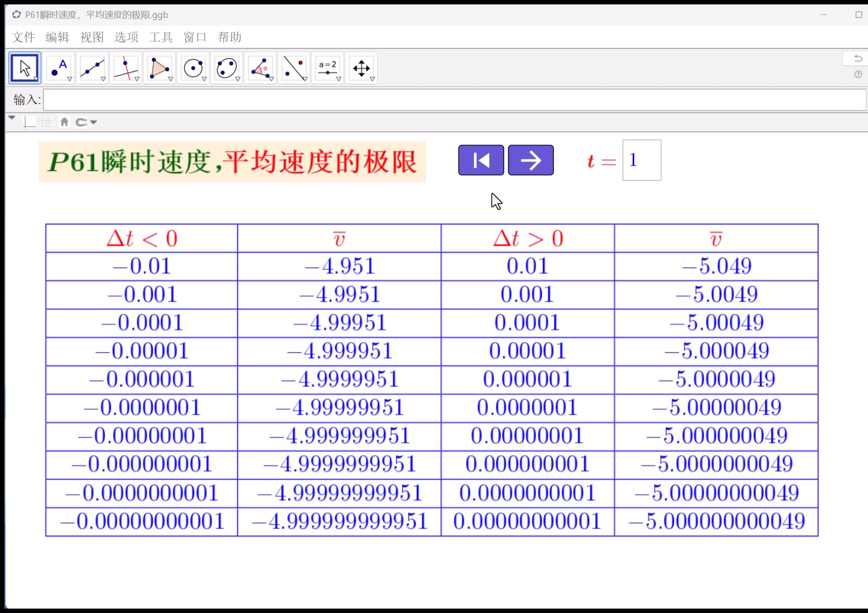Image resolution: width=868 pixels, height=613 pixels.
Task: Open the 工具 menu
Action: click(161, 37)
